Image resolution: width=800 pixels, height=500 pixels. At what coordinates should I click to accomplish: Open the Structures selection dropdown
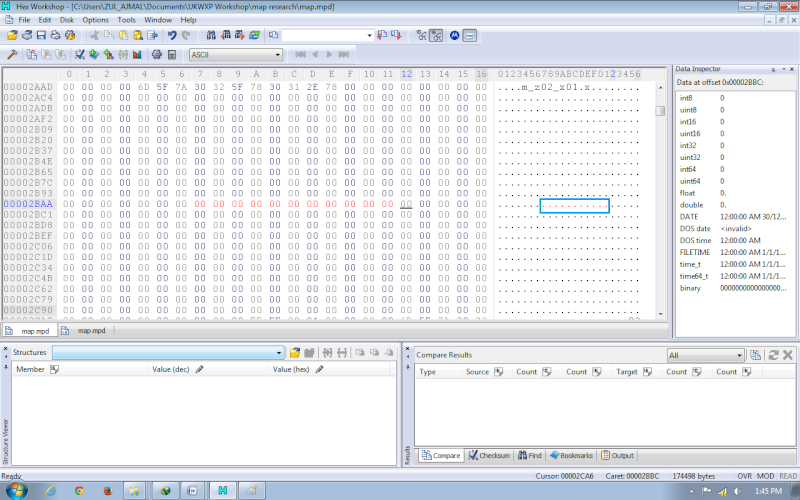point(168,353)
